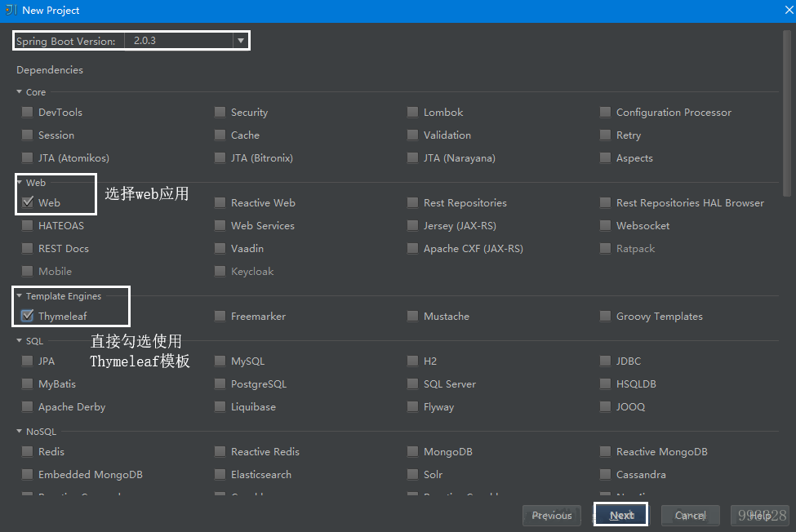The image size is (796, 532).
Task: Enable the Flyway checkbox
Action: [413, 406]
